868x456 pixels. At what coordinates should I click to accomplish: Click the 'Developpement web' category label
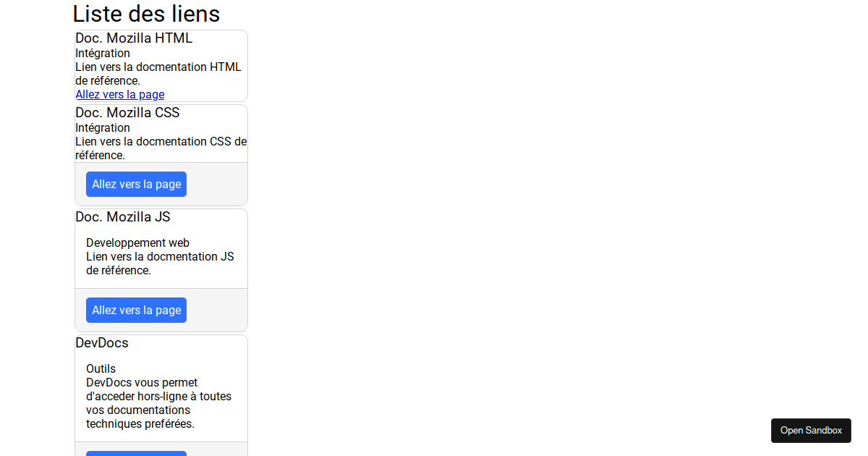[x=137, y=243]
